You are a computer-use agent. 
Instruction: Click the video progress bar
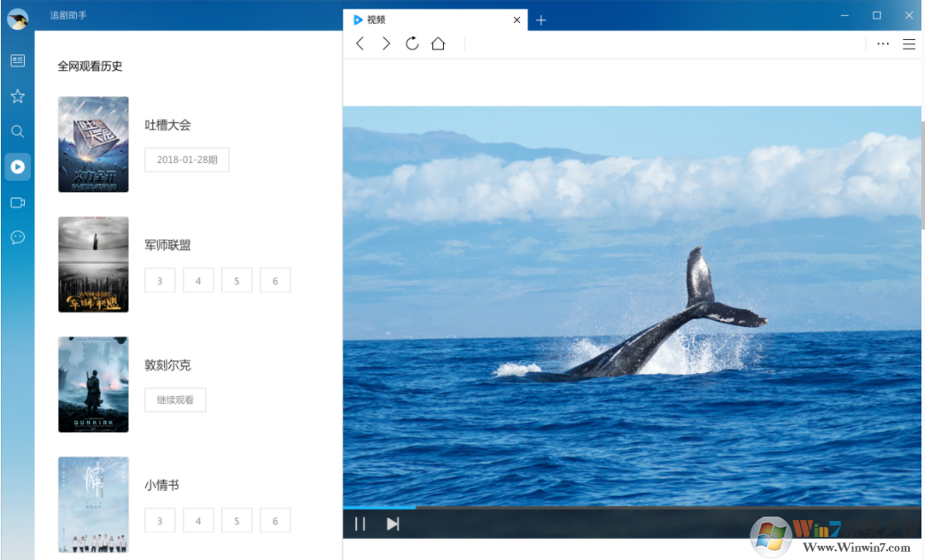(620, 508)
